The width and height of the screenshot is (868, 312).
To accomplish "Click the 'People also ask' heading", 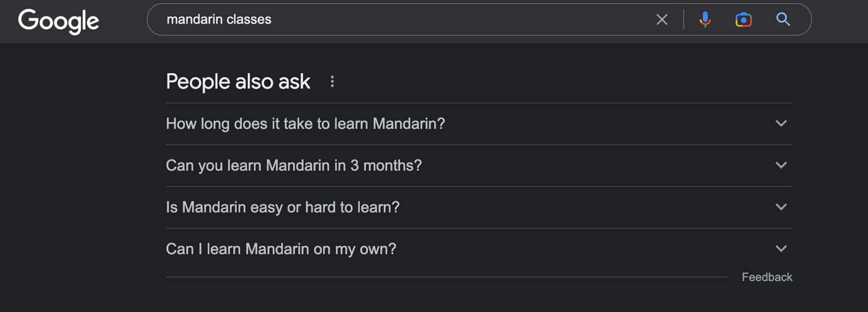I will 238,82.
